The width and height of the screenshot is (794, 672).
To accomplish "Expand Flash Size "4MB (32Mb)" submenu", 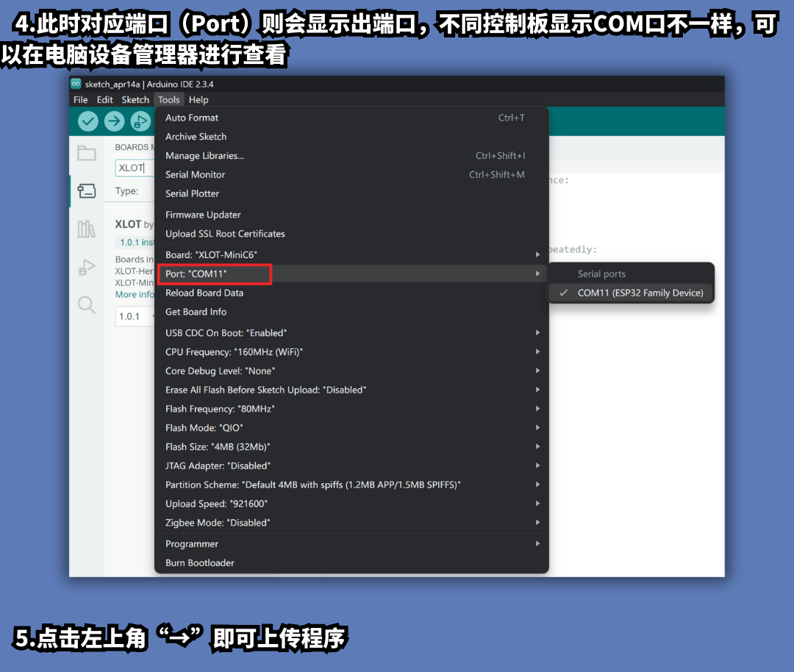I will 351,446.
